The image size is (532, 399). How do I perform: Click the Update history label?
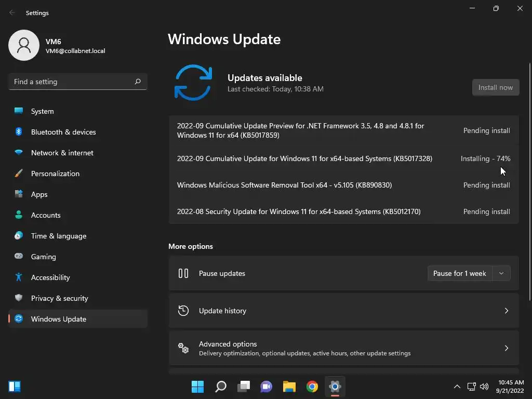(222, 311)
